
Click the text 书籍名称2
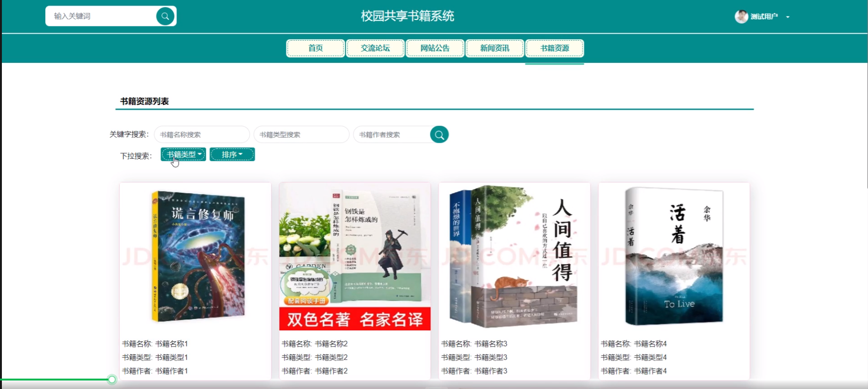point(331,344)
